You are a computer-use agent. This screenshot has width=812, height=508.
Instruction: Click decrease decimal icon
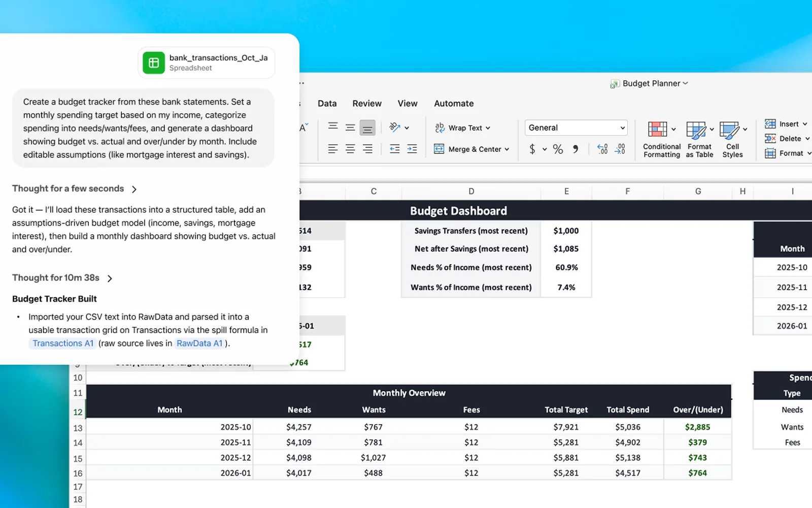point(620,149)
